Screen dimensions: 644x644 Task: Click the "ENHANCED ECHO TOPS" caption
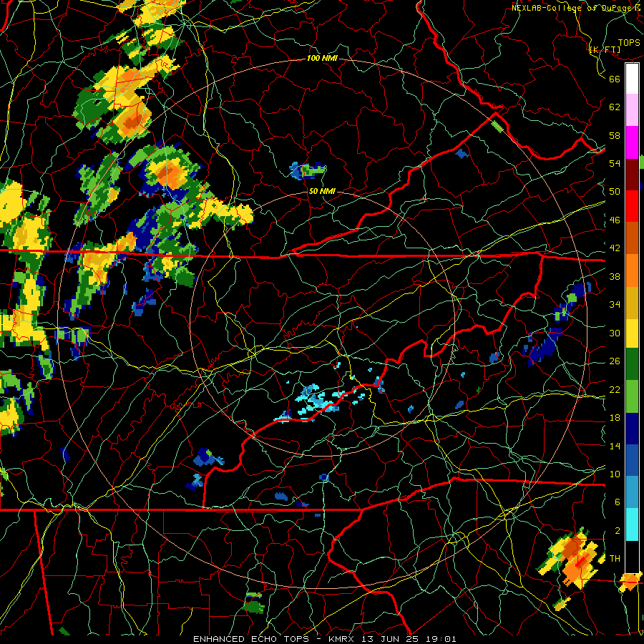point(250,639)
